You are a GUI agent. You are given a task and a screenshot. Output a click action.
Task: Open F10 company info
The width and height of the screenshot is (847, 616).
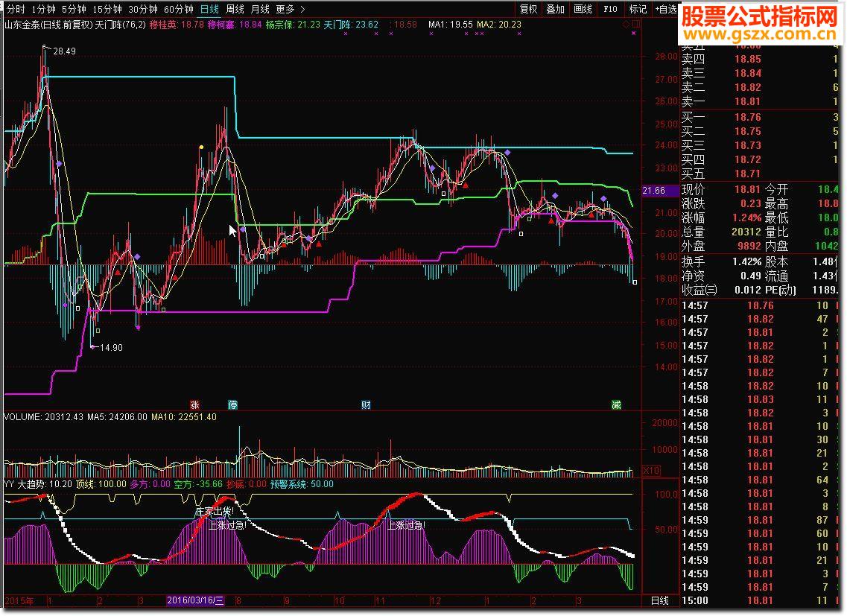(610, 9)
